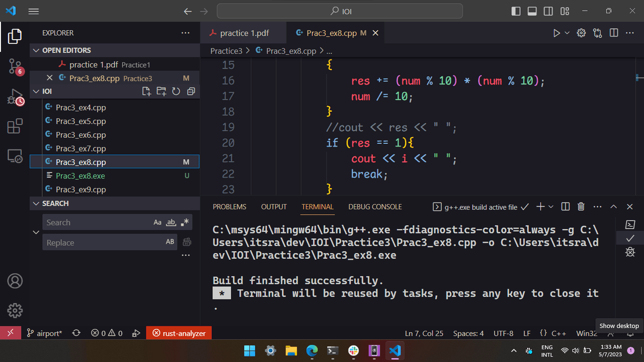The width and height of the screenshot is (644, 362).
Task: Open the Source Control view
Action: point(15,67)
